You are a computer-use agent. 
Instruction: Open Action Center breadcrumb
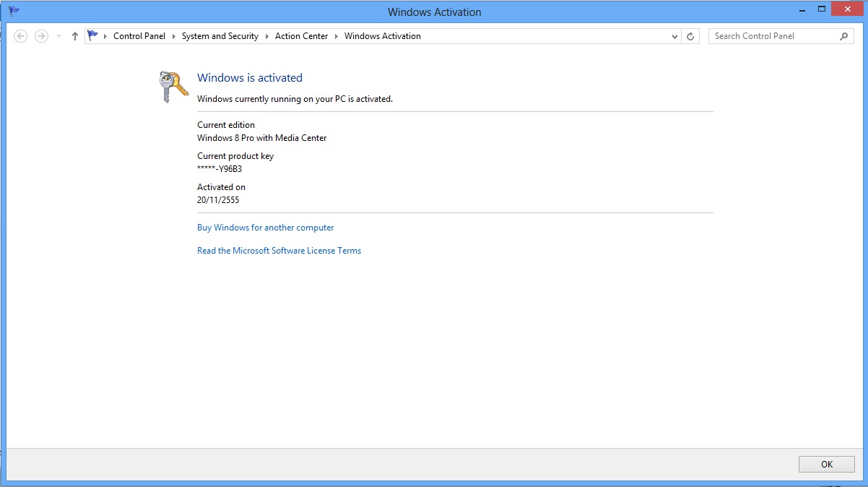(x=301, y=36)
